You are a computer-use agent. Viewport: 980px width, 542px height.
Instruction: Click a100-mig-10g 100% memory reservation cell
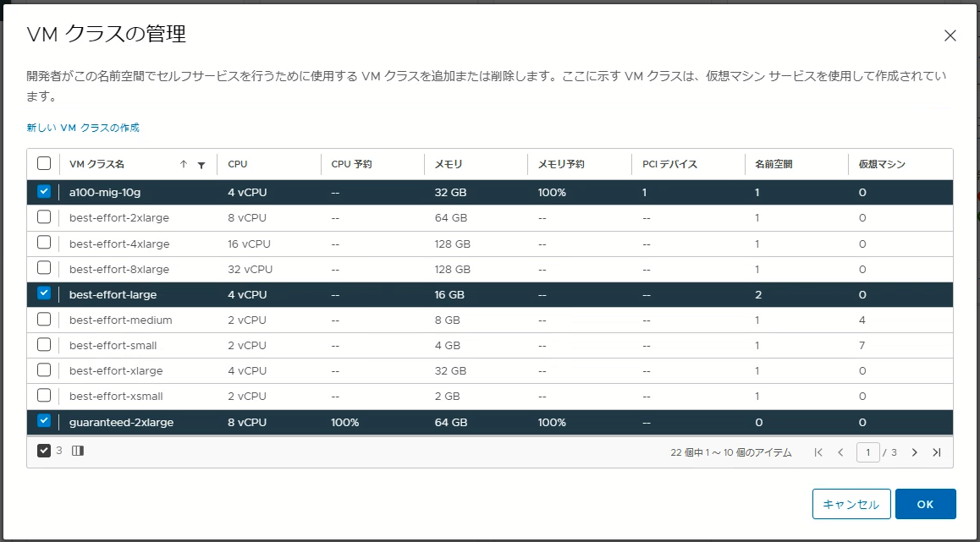click(552, 192)
